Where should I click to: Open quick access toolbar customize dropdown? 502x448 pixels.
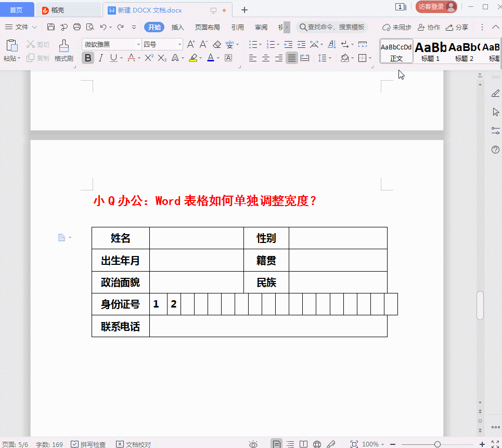[134, 27]
